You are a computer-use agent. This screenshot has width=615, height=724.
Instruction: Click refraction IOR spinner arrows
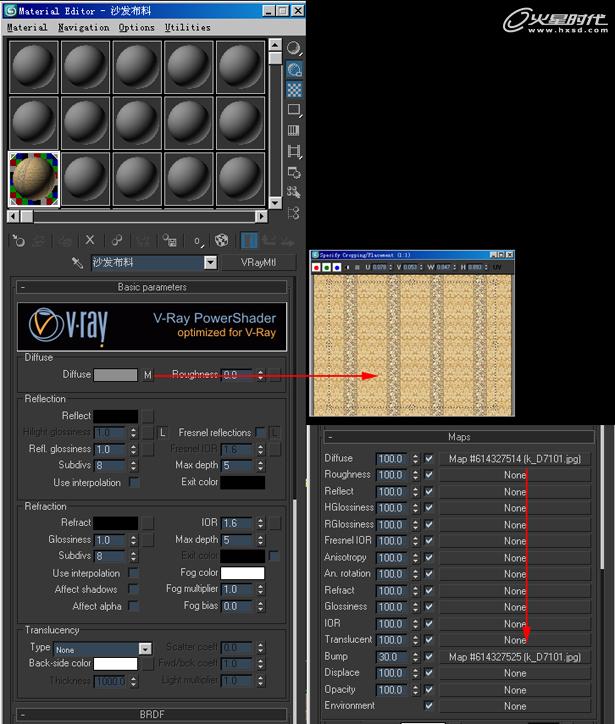click(x=261, y=523)
